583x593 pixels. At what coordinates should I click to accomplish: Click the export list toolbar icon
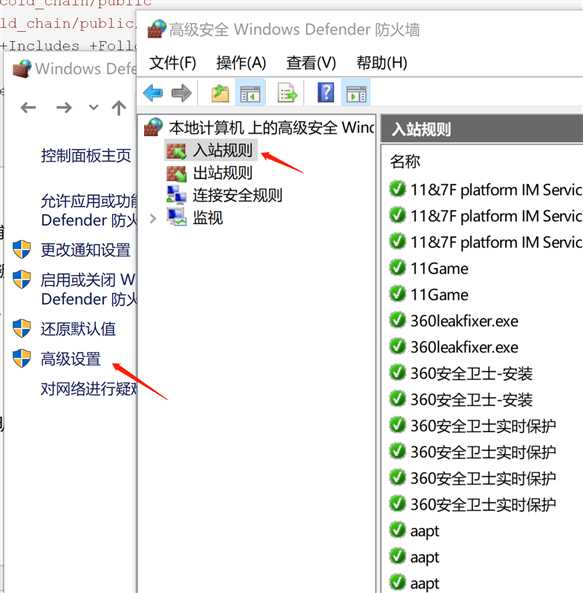click(287, 93)
